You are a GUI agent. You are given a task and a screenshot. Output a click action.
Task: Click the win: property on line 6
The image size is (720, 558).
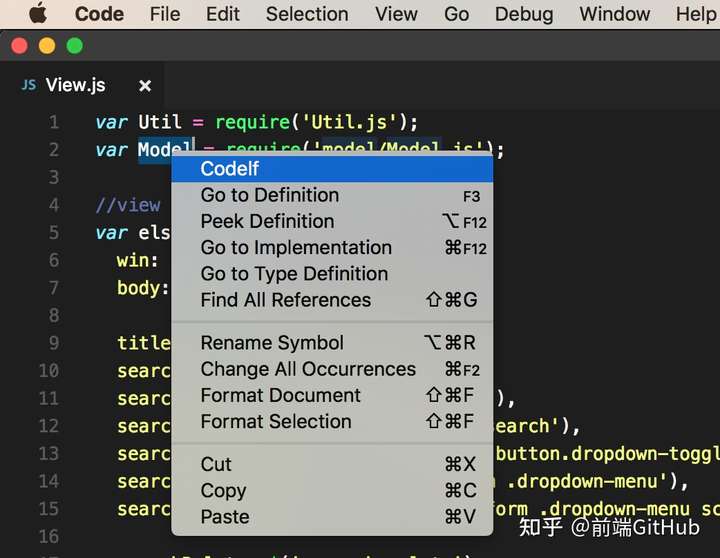(138, 260)
